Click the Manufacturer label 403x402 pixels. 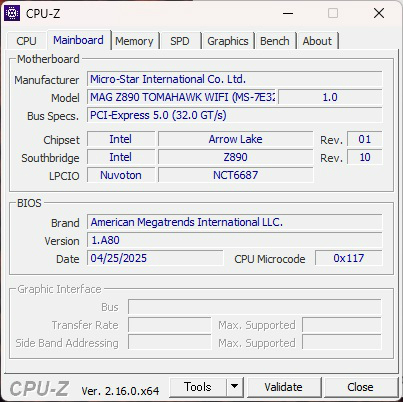tap(46, 80)
